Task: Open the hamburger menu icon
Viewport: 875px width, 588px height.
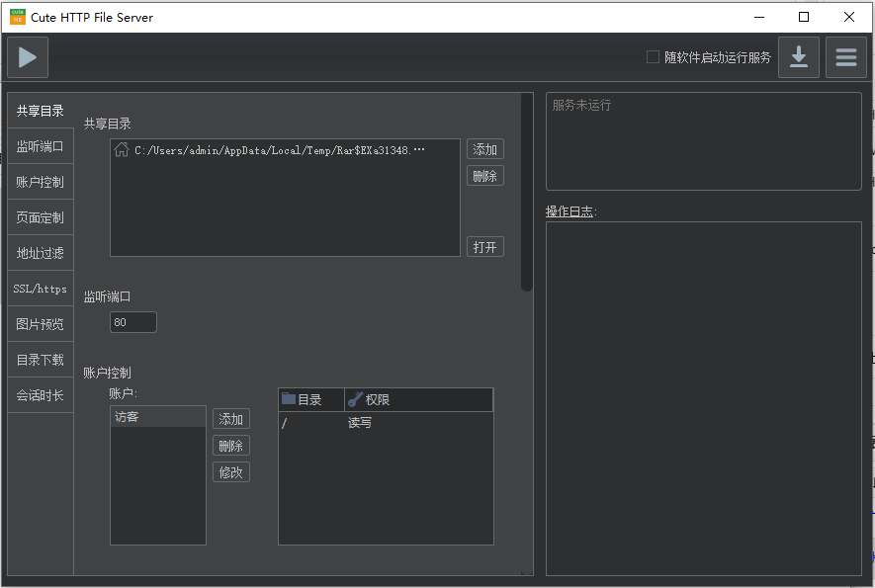Action: coord(845,57)
